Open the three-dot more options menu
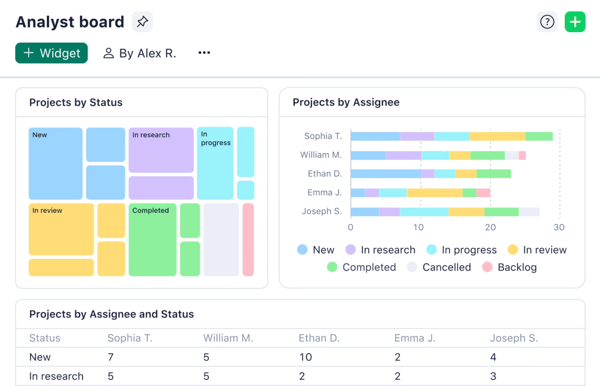Viewport: 600px width, 386px height. [x=204, y=53]
